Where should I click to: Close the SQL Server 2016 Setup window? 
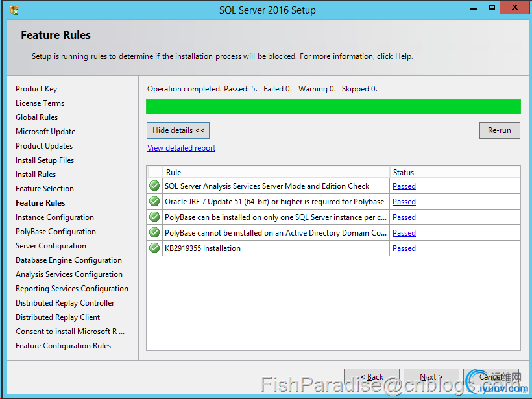[514, 8]
